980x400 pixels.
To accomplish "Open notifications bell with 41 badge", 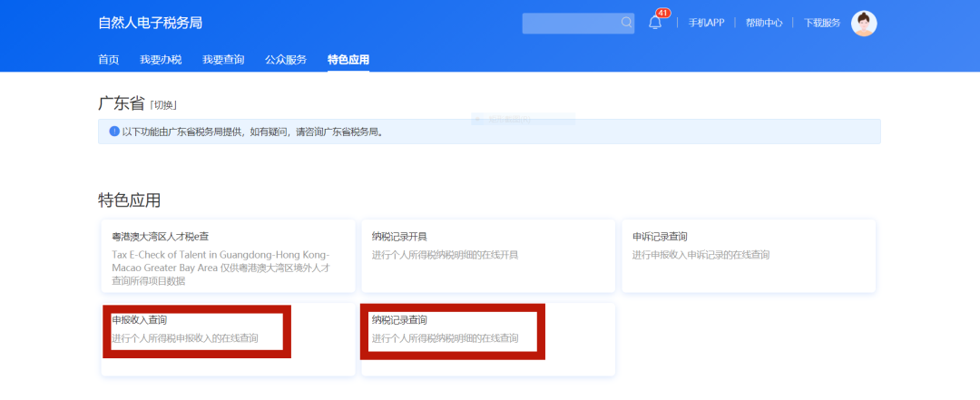I will pos(656,21).
